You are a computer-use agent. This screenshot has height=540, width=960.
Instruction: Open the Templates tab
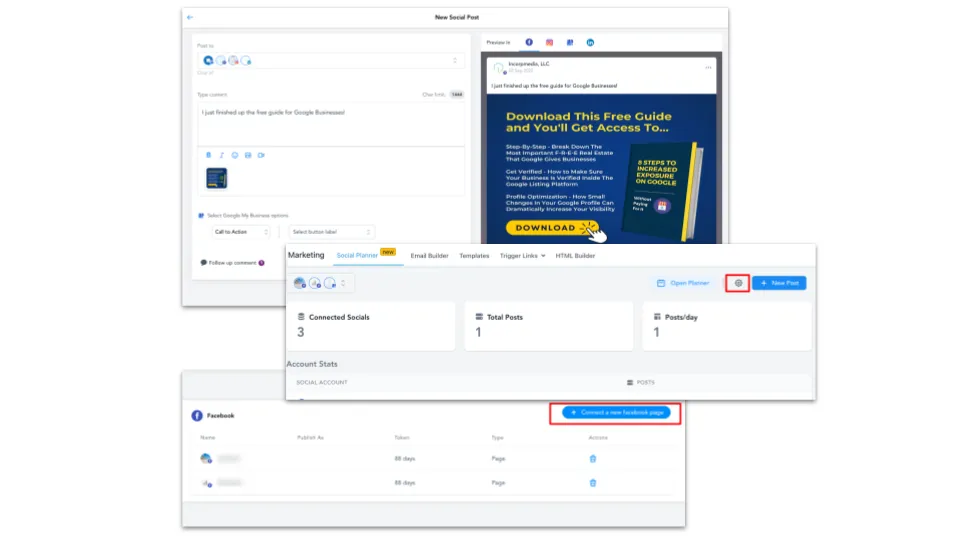[x=474, y=256]
